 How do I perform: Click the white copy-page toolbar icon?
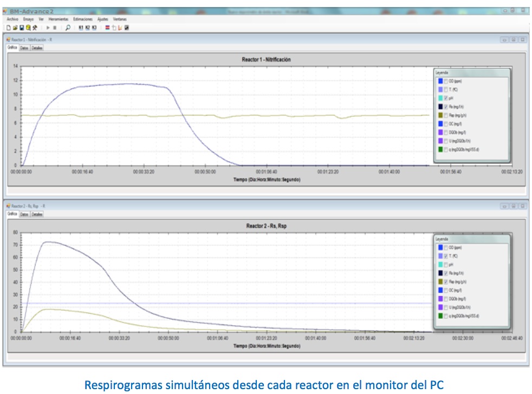[114, 28]
